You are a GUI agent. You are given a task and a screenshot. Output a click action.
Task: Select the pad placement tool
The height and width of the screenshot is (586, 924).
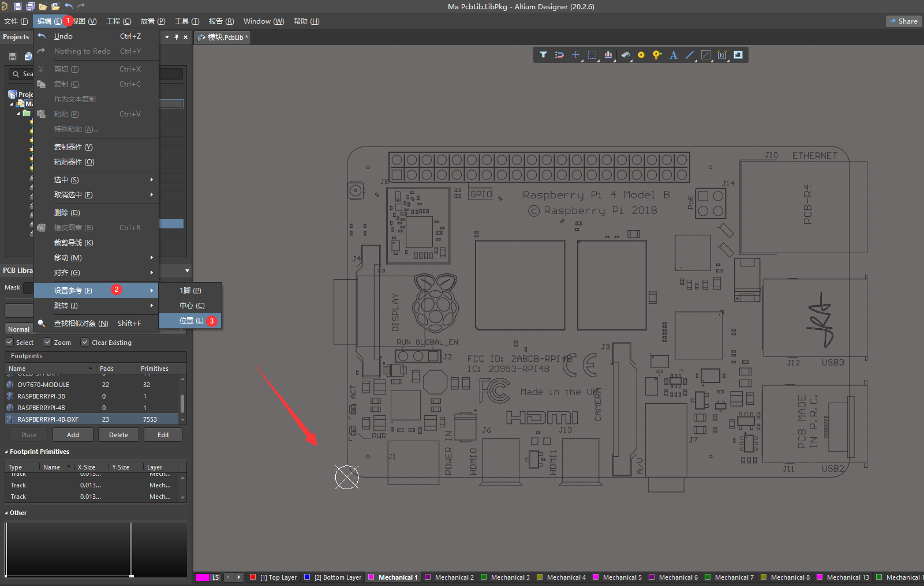[x=641, y=55]
